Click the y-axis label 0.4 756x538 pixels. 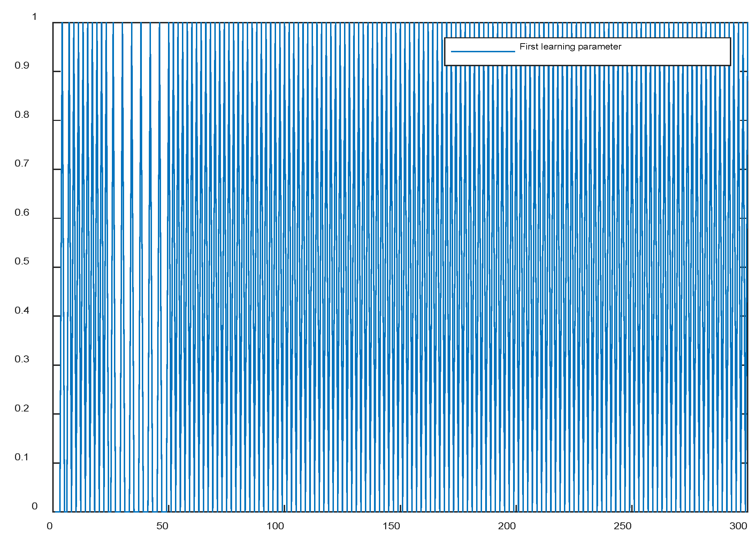tap(22, 310)
